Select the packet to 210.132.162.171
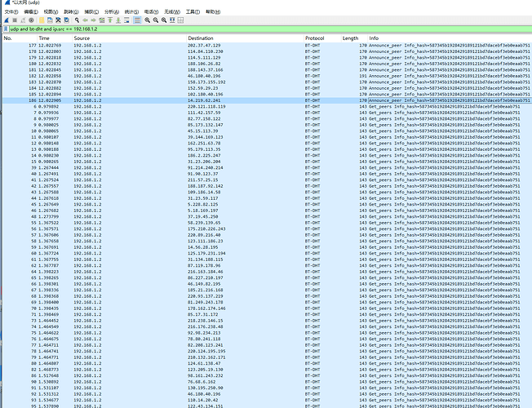The width and height of the screenshot is (532, 408). point(268,357)
